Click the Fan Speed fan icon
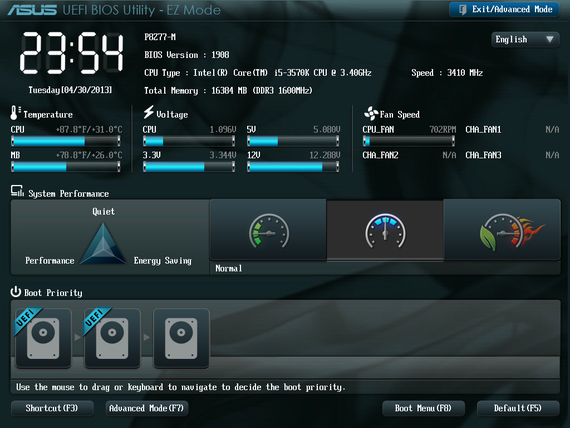This screenshot has height=428, width=570. (x=371, y=113)
